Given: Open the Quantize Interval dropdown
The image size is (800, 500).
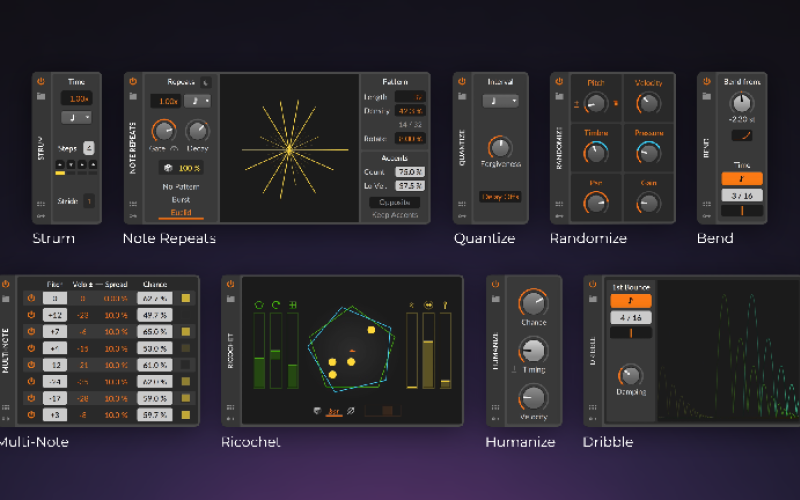Looking at the screenshot, I should (x=500, y=101).
